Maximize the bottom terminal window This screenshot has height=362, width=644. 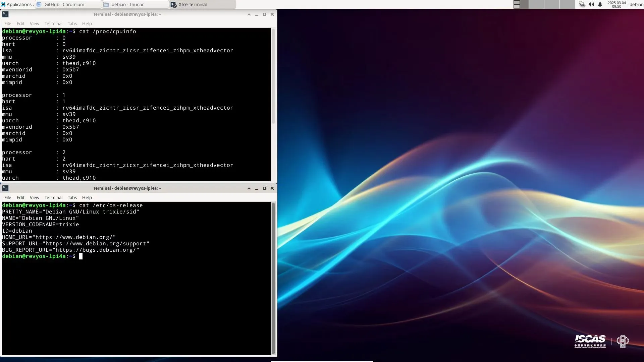[264, 188]
